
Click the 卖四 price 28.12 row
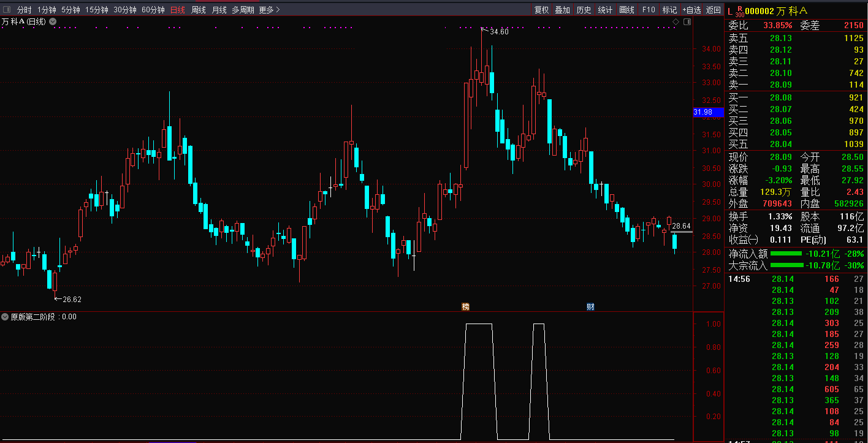pyautogui.click(x=796, y=50)
